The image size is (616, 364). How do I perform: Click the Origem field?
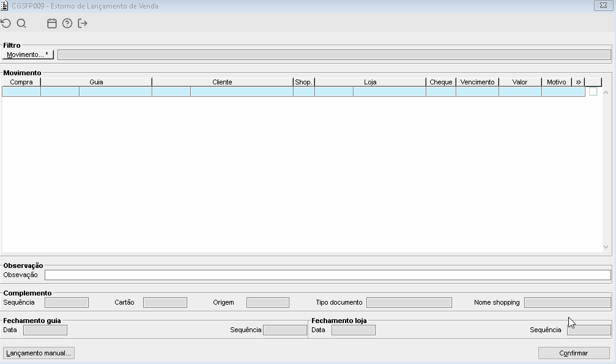tap(268, 302)
